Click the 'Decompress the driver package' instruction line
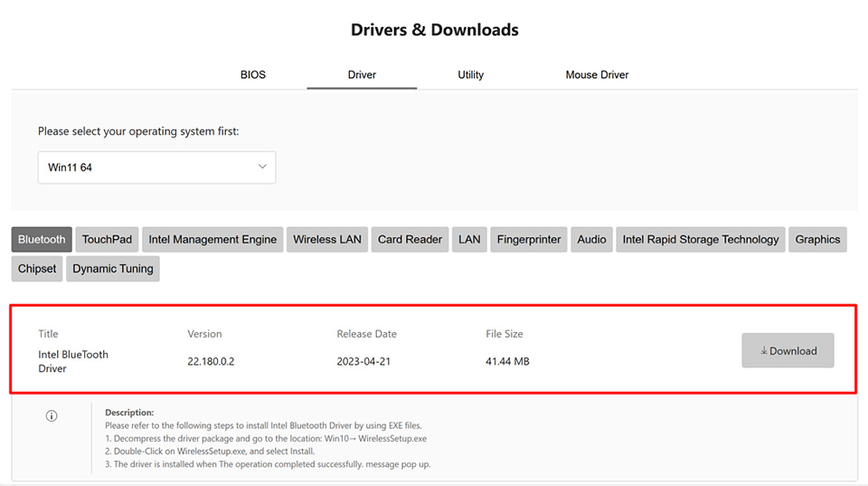The image size is (868, 486). [x=266, y=438]
